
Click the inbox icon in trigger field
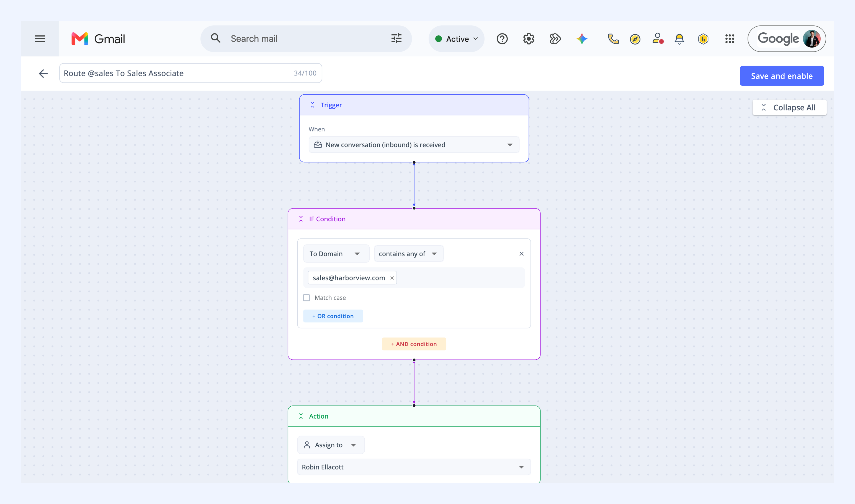(318, 144)
